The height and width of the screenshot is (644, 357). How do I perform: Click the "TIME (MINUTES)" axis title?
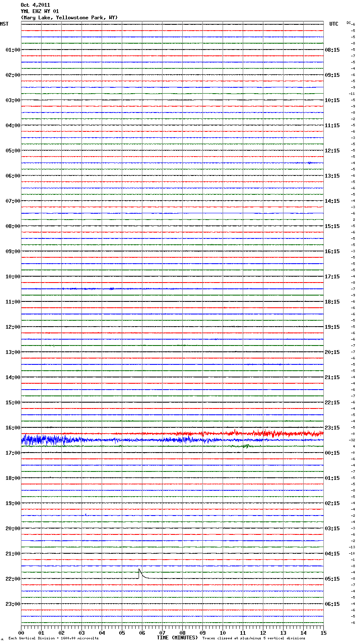click(177, 638)
